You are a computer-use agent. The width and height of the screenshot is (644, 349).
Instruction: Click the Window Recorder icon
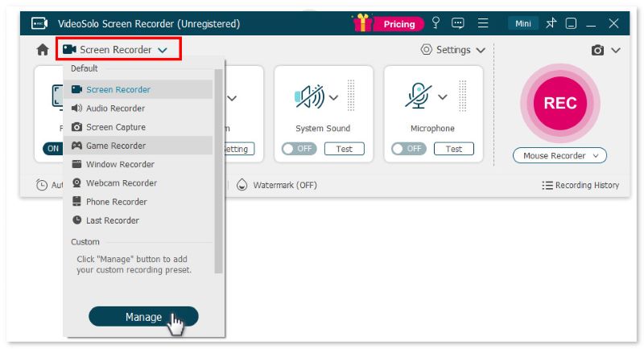76,164
